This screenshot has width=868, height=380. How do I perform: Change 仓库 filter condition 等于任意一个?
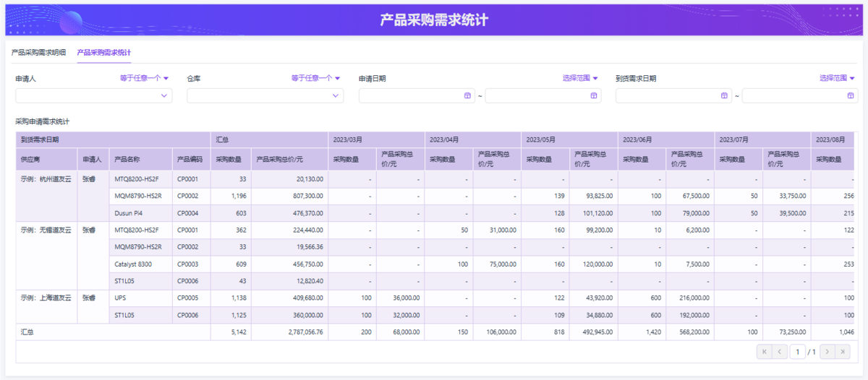315,78
